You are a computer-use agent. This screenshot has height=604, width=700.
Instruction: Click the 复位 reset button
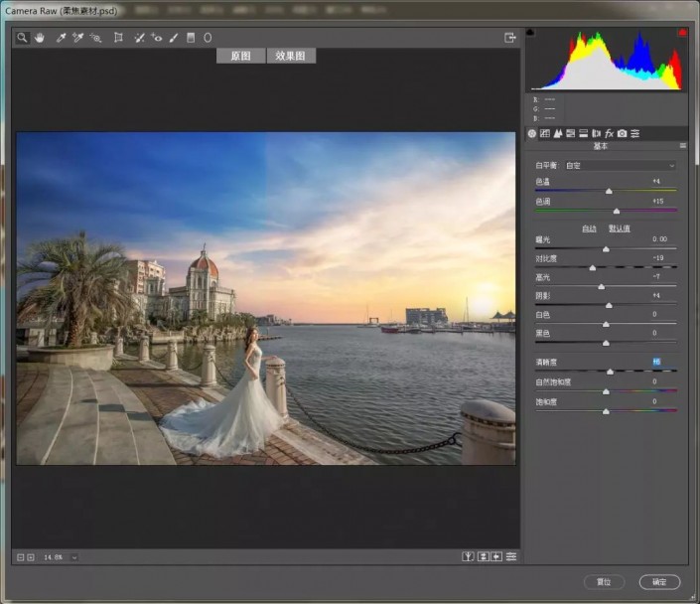(604, 582)
